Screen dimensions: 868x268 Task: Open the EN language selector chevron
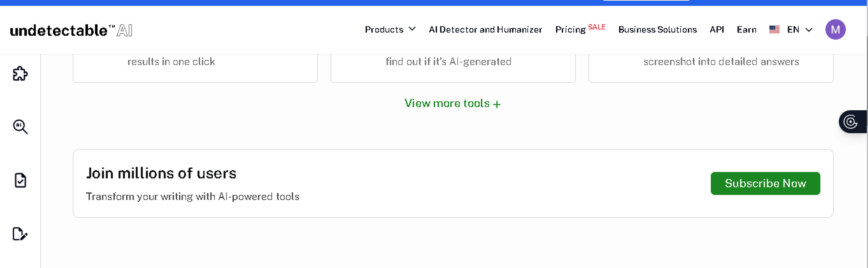click(x=809, y=30)
